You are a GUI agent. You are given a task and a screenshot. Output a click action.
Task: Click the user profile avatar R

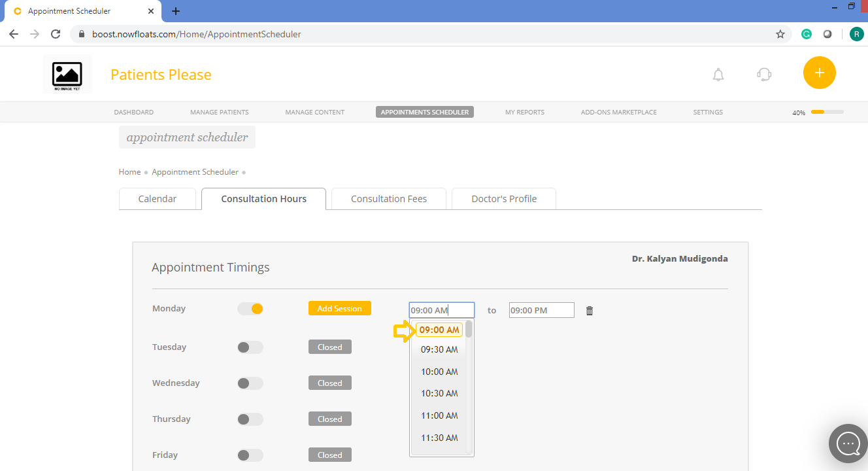[856, 34]
